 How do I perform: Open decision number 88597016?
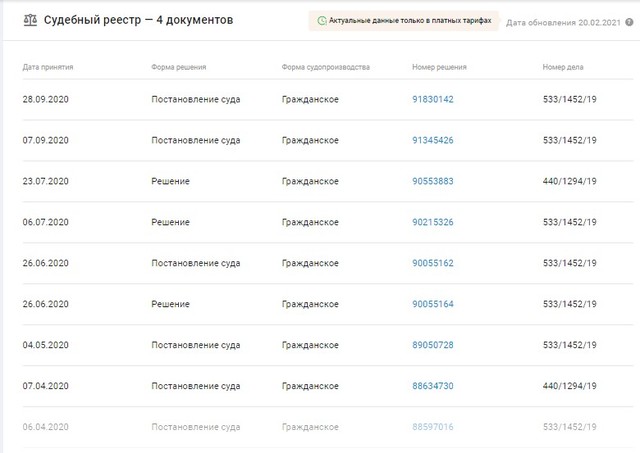433,427
